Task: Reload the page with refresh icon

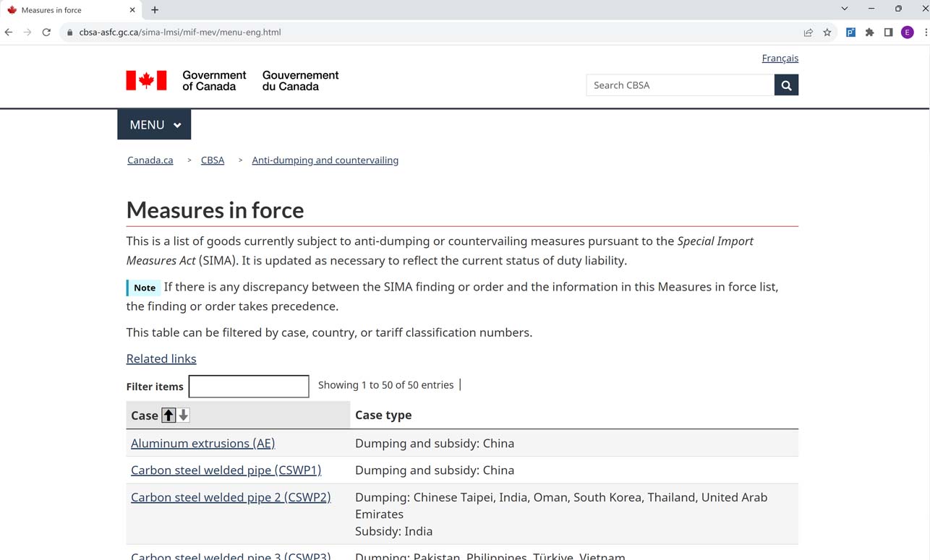Action: [x=46, y=32]
